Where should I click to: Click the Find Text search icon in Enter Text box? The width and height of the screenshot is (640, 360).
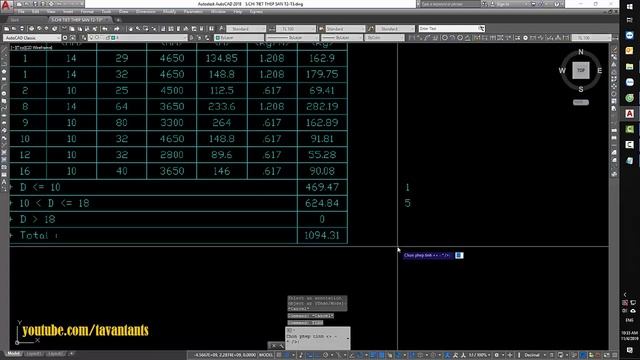coord(482,29)
